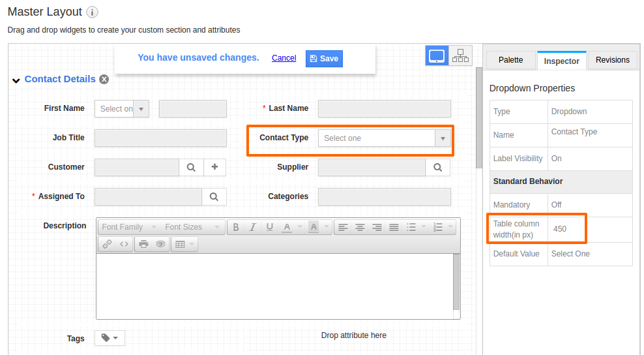The width and height of the screenshot is (644, 355).
Task: Click the Customer search magnifier icon
Action: tap(191, 168)
